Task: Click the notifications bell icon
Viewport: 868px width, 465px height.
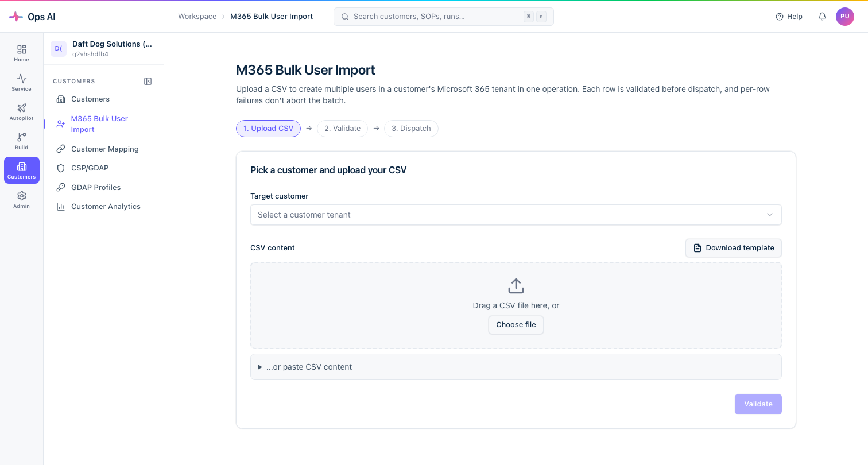Action: [822, 17]
